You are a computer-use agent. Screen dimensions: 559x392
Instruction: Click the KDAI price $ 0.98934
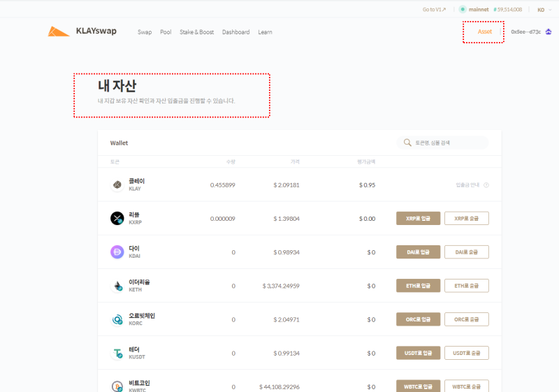(x=286, y=252)
